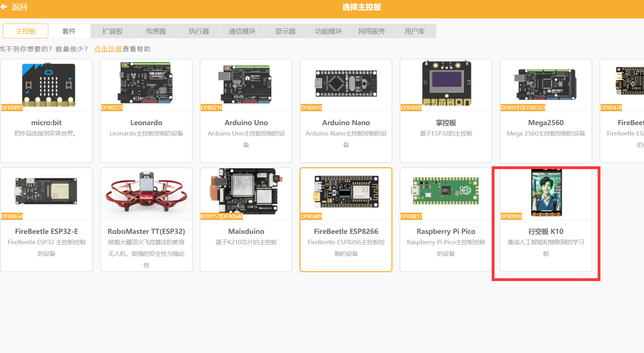
Task: Click the 行空板 K10 title text
Action: point(546,231)
